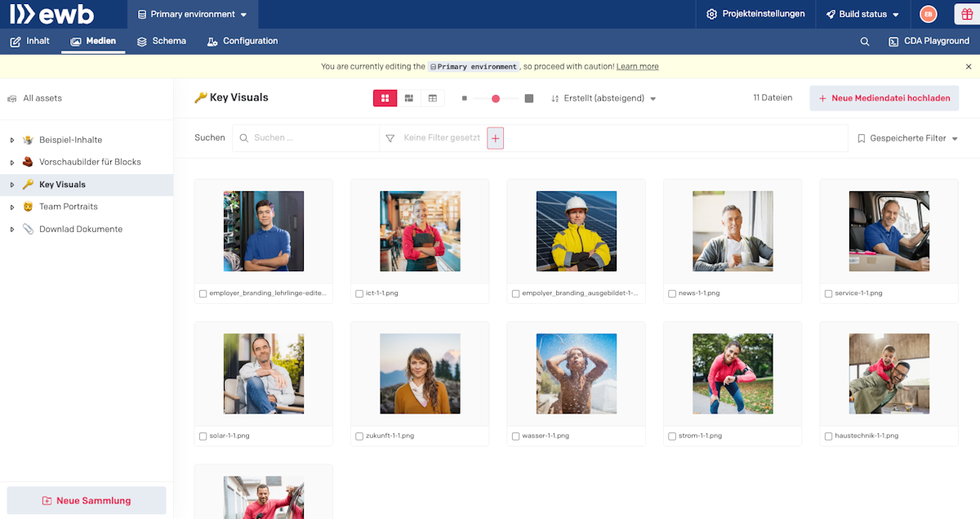980x519 pixels.
Task: Click into the Suchen search field
Action: point(306,138)
